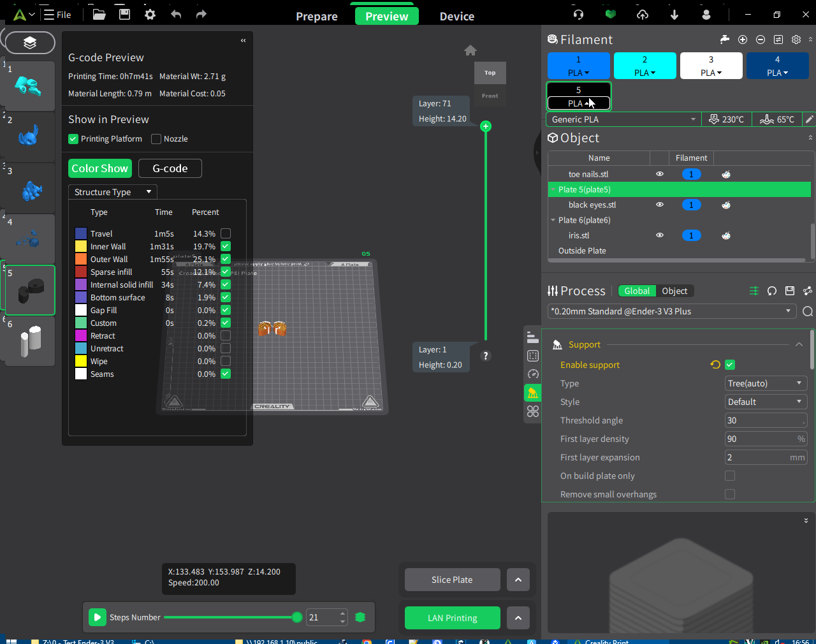Image resolution: width=816 pixels, height=644 pixels.
Task: Click the search process settings icon
Action: [807, 311]
